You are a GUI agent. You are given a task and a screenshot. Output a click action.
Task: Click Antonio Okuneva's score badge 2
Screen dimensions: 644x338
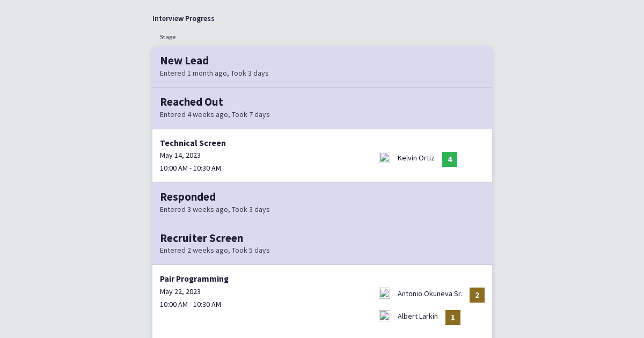tap(477, 295)
